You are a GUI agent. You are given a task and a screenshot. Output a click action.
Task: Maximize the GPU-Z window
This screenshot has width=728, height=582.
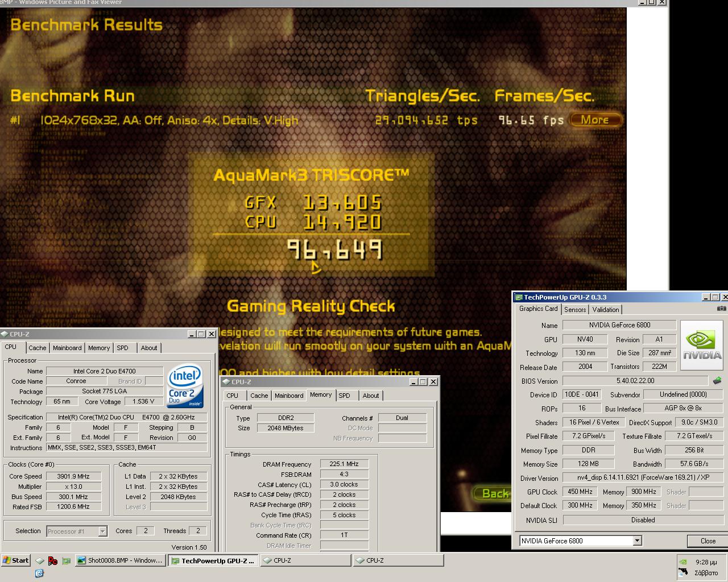click(715, 297)
